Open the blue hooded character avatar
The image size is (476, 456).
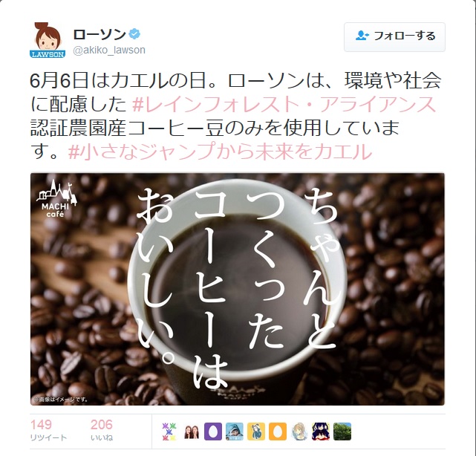pos(235,431)
